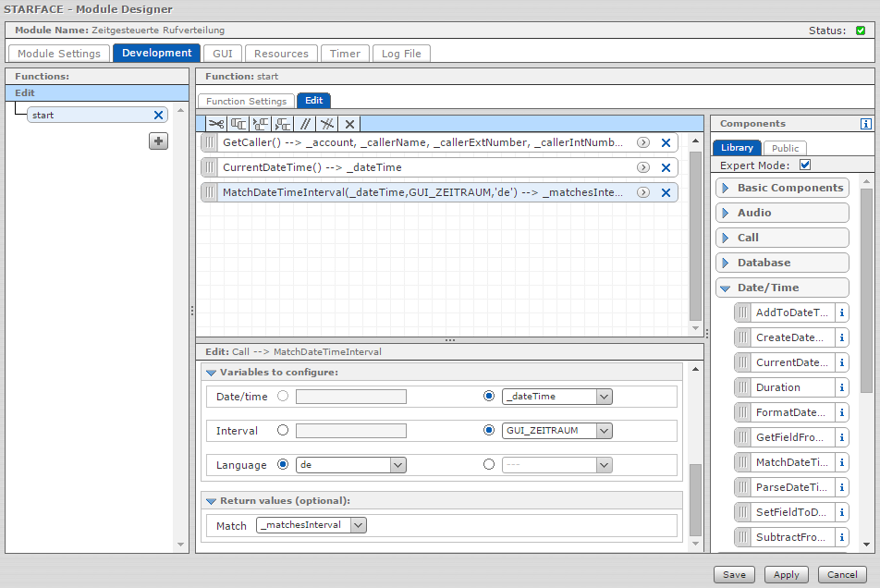This screenshot has height=588, width=880.
Task: Toggle the Expert Mode checkbox
Action: [804, 165]
